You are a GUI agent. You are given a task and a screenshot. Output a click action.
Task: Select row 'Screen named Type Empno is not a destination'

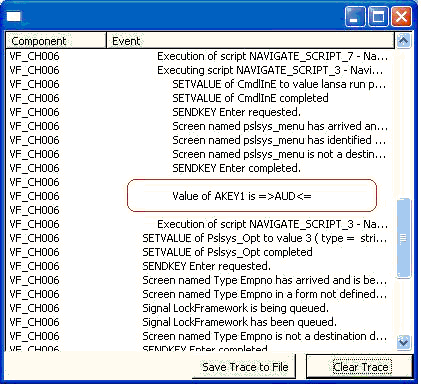pyautogui.click(x=200, y=336)
